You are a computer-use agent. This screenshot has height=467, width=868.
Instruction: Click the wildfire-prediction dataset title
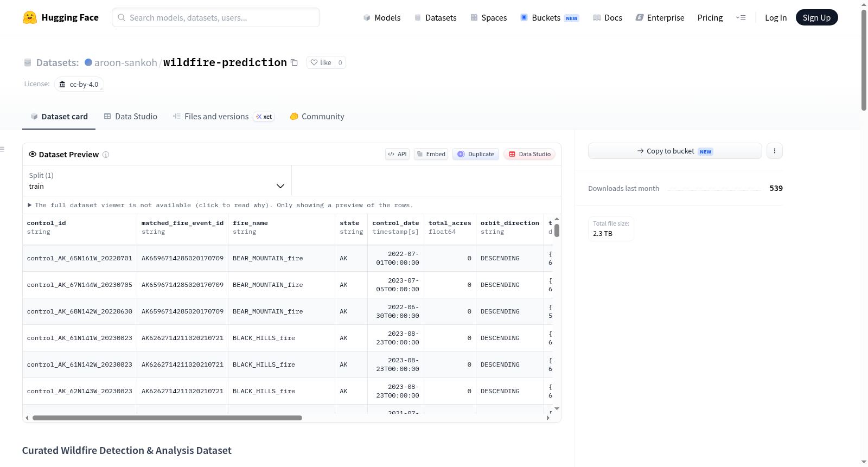pyautogui.click(x=225, y=62)
